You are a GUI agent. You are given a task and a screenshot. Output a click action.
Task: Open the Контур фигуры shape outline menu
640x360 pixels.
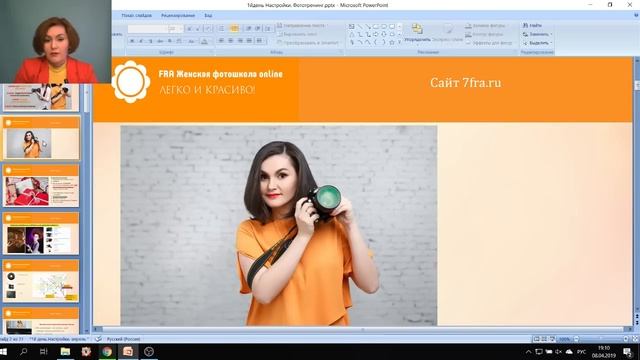485,34
